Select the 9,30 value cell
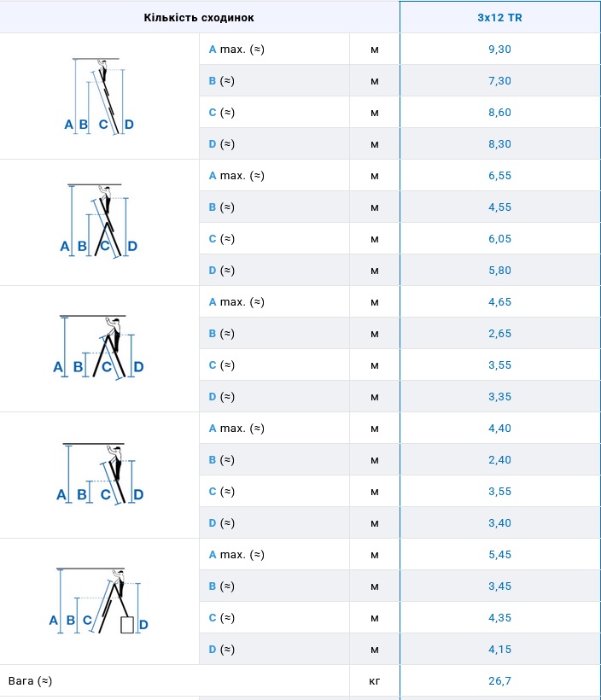Image resolution: width=601 pixels, height=700 pixels. pyautogui.click(x=499, y=50)
